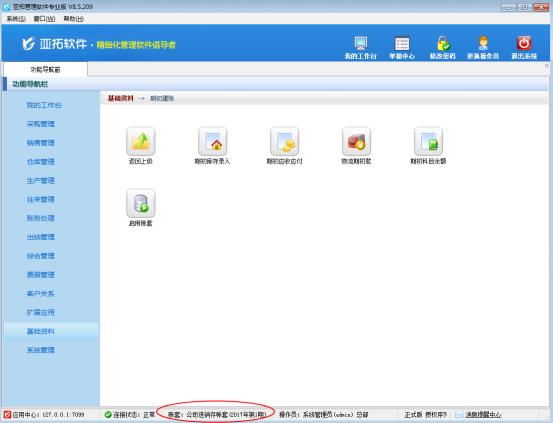Open 期初库存录入 icon
The image size is (553, 423).
click(213, 141)
